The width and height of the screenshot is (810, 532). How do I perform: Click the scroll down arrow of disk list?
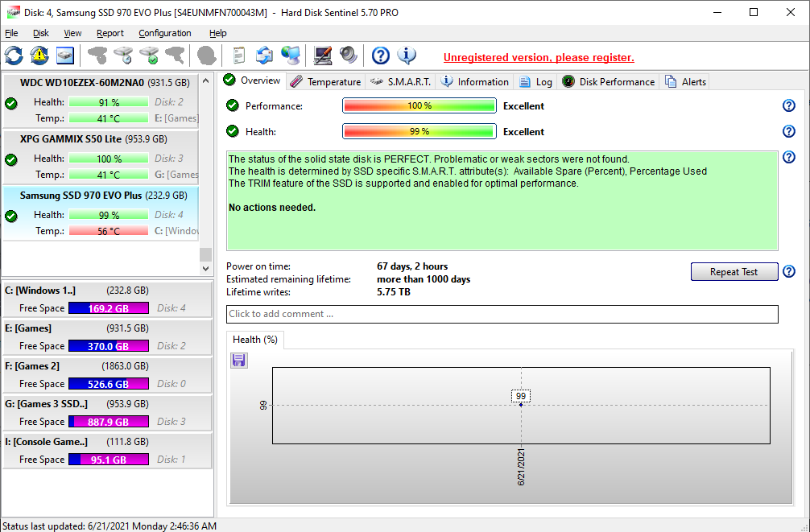(x=205, y=269)
